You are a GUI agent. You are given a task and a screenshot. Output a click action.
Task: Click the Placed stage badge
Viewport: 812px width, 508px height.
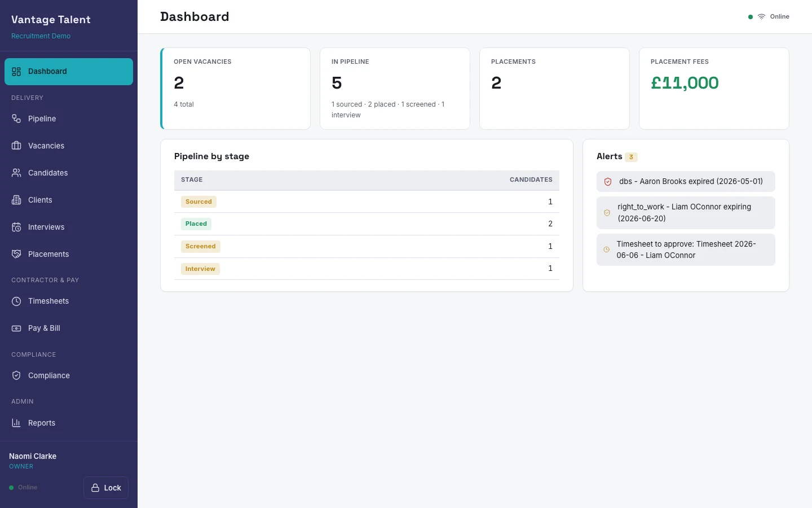click(196, 224)
